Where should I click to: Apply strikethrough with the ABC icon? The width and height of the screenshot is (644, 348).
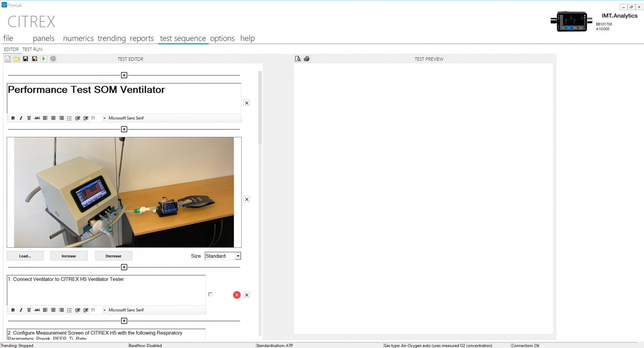pyautogui.click(x=37, y=118)
